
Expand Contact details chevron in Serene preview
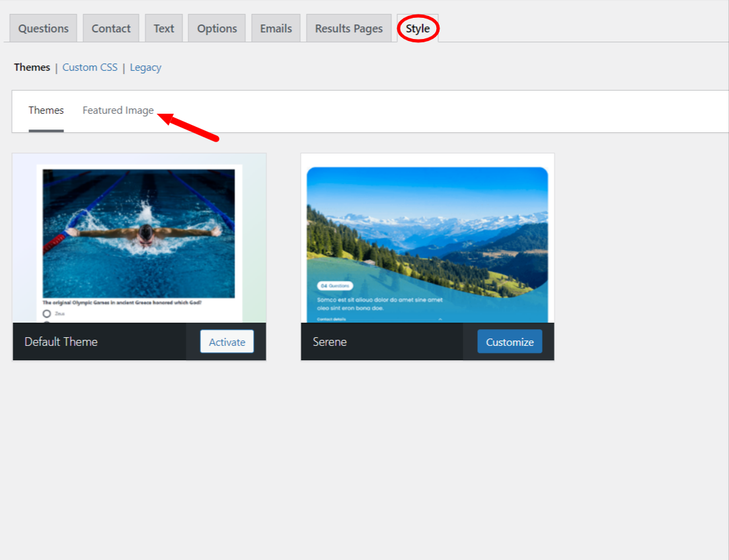pyautogui.click(x=440, y=319)
